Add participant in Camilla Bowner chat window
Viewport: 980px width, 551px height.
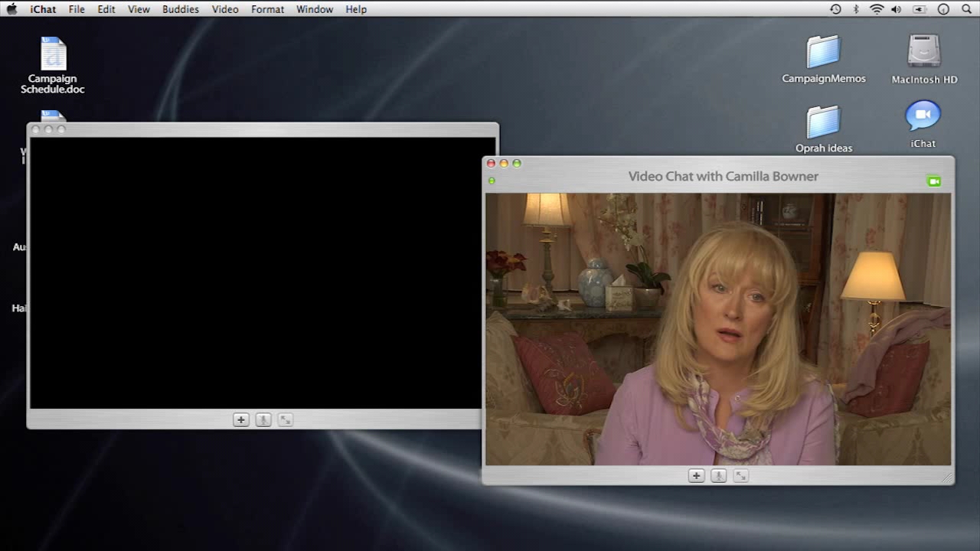click(696, 476)
